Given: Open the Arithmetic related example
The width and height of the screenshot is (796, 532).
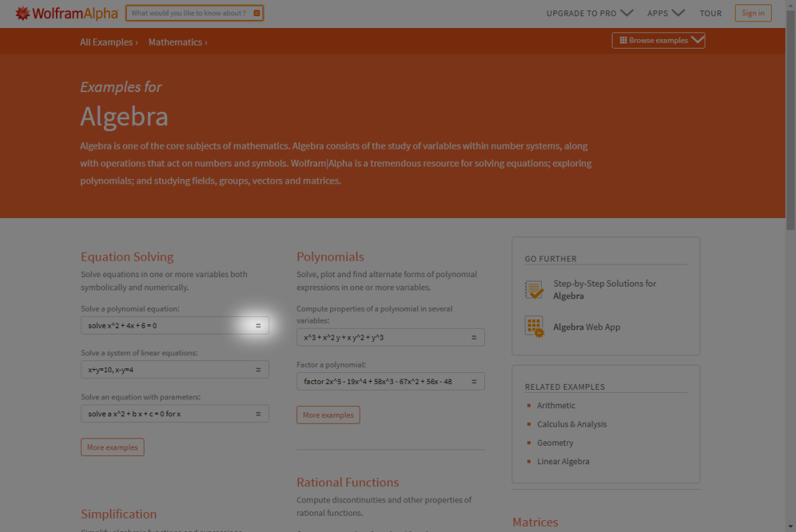Looking at the screenshot, I should tap(556, 405).
